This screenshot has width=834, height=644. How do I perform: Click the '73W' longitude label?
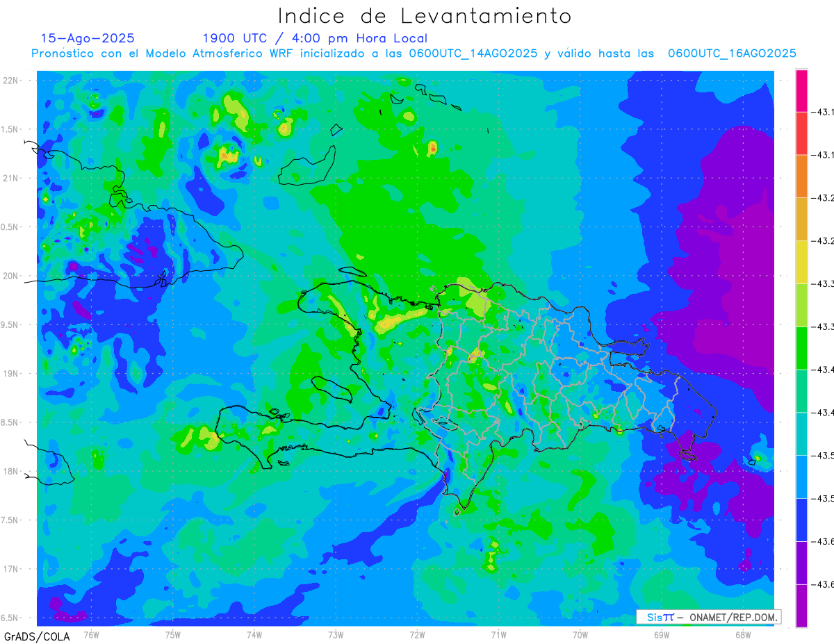336,635
